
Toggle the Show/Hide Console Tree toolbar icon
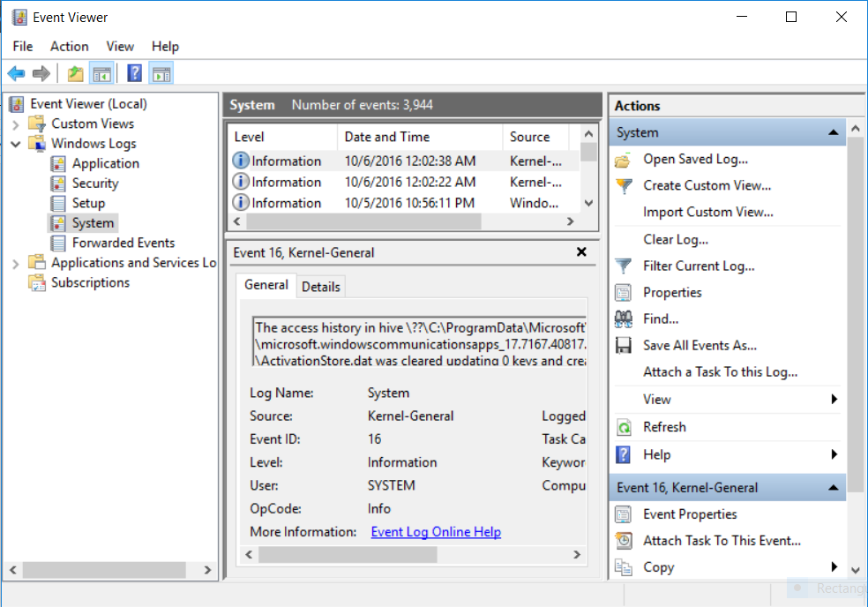(101, 73)
